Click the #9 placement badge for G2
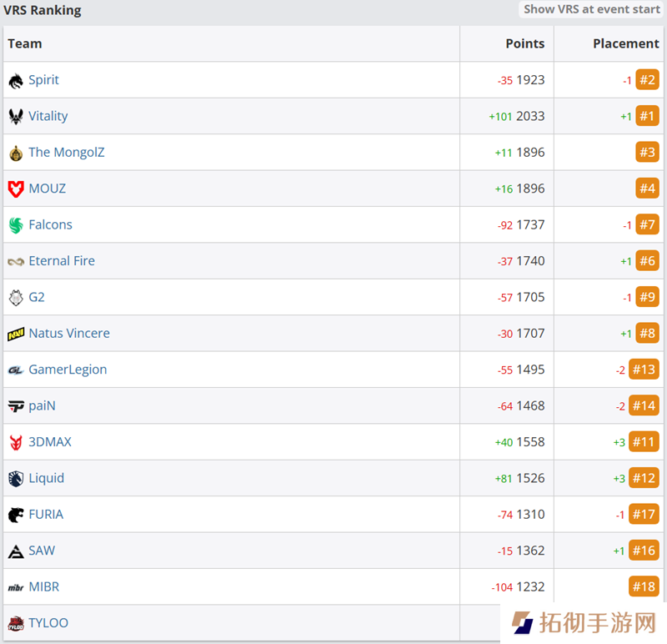The image size is (667, 644). pos(647,297)
